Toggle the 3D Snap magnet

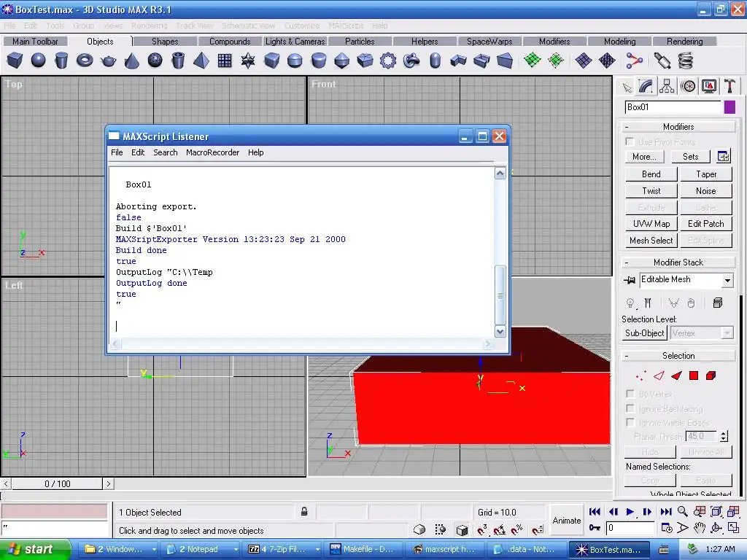(482, 529)
